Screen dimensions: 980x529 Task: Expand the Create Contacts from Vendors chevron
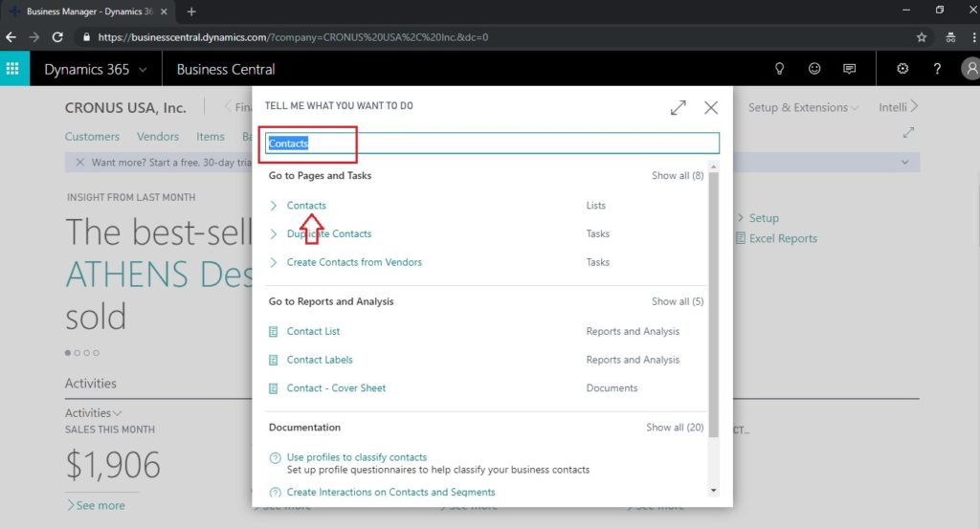point(273,262)
